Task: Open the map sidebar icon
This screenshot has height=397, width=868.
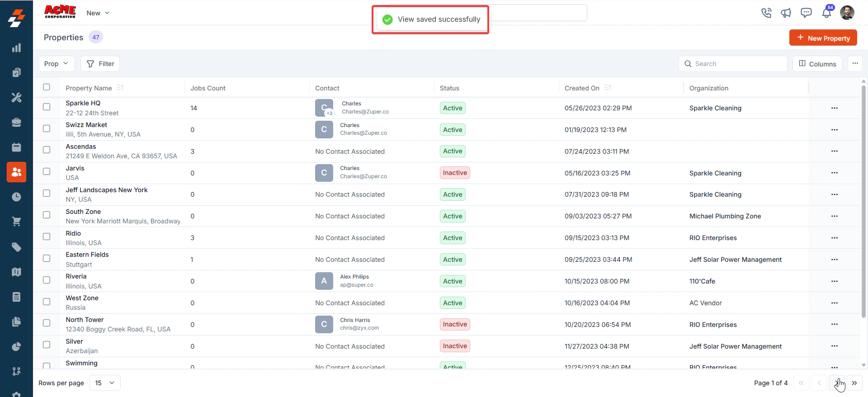Action: point(16,272)
